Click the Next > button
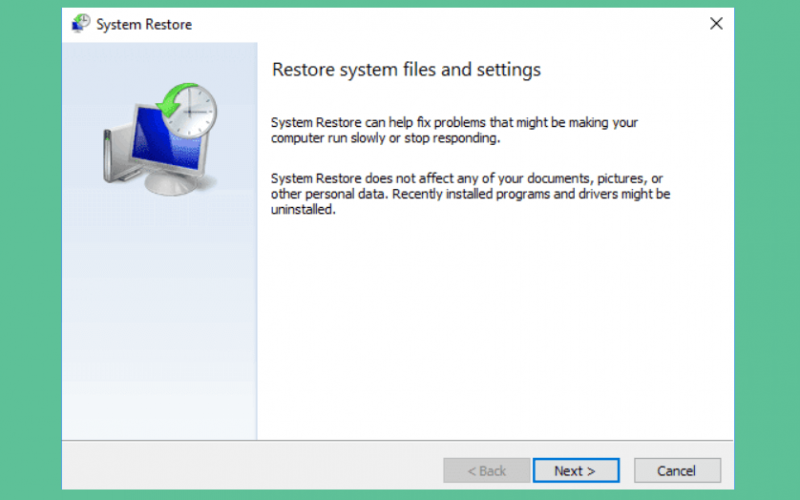800x500 pixels. tap(576, 470)
